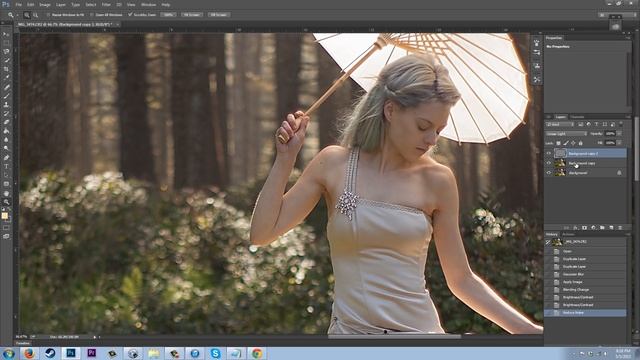Click Zoom Out mode in options bar

click(36, 15)
